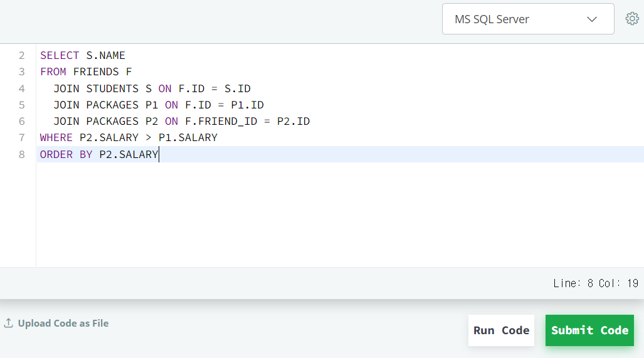Viewport: 644px width, 358px height.
Task: Click line number 5 in the gutter
Action: click(x=22, y=105)
